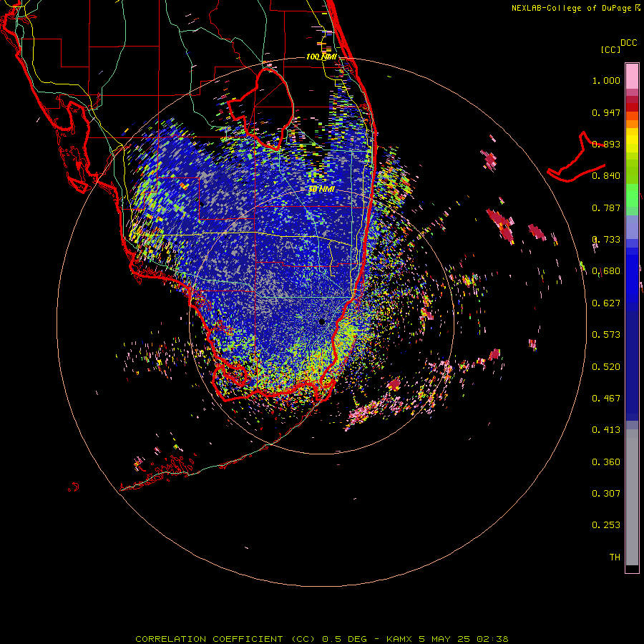Click the DCC legend title

coord(629,43)
